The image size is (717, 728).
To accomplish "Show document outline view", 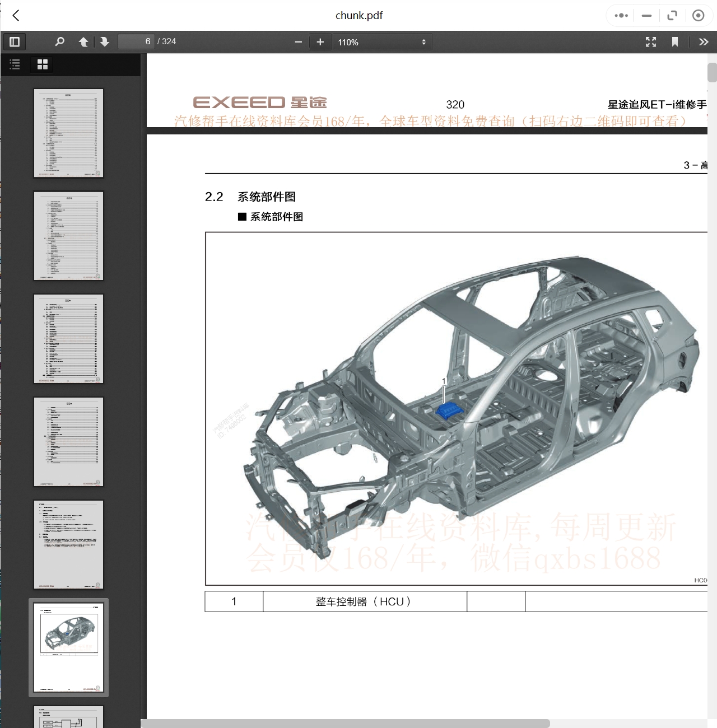I will [15, 64].
